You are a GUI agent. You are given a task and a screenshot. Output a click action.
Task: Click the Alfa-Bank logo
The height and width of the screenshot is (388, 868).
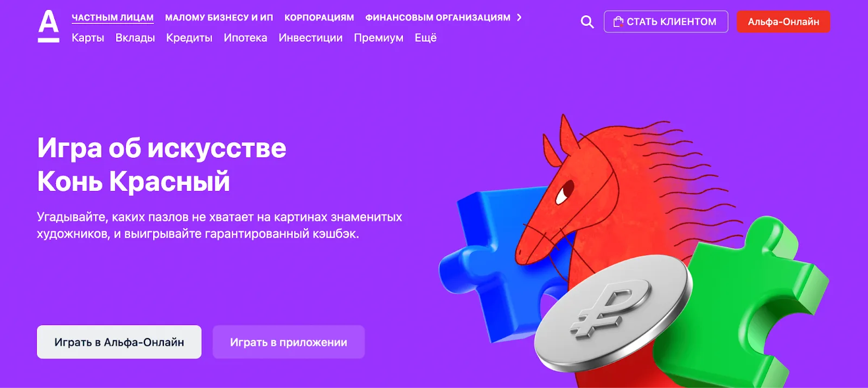[48, 26]
